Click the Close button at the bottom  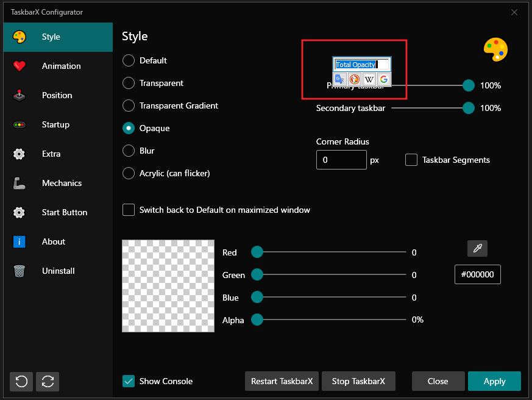[x=438, y=381]
